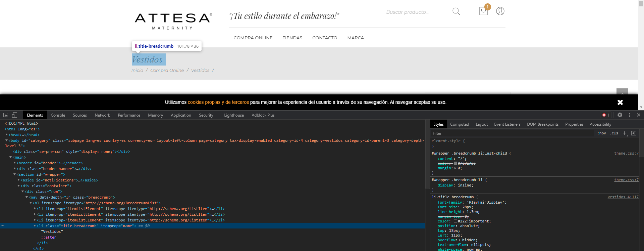The image size is (644, 251).
Task: Click the TIENDAS menu item
Action: (292, 38)
